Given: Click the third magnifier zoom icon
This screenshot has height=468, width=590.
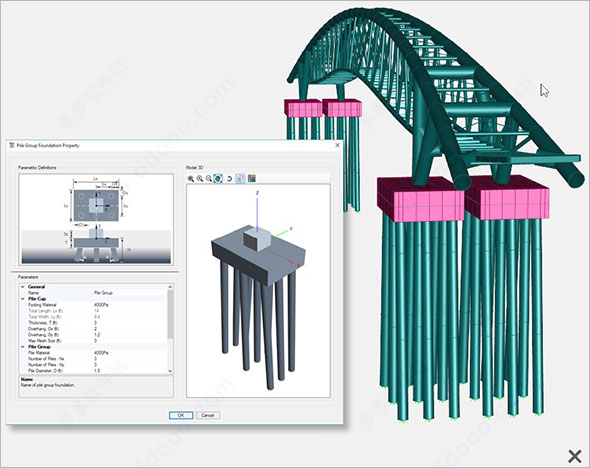Looking at the screenshot, I should coord(209,179).
